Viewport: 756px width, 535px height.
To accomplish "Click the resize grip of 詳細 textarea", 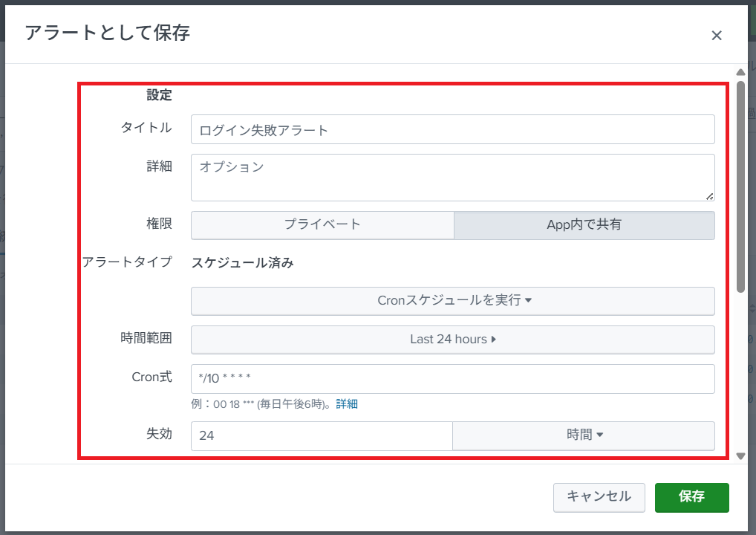I will 710,196.
